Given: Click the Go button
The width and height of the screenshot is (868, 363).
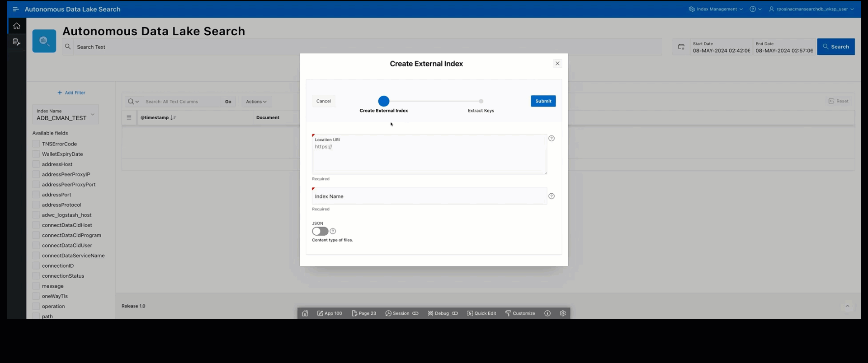Looking at the screenshot, I should click(228, 102).
